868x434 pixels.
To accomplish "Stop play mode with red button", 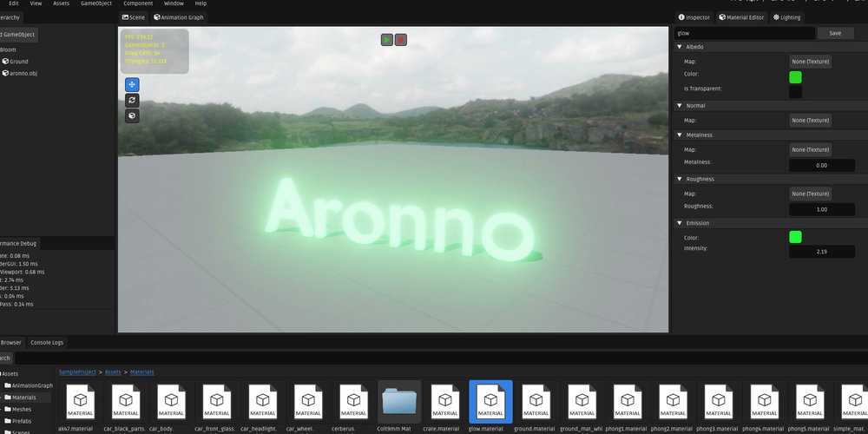I will tap(401, 40).
